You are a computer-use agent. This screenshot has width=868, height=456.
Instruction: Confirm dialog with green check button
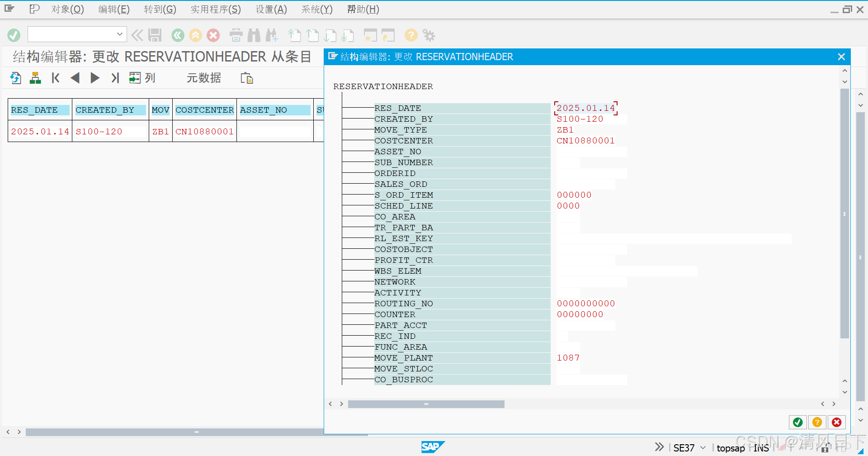[x=797, y=422]
